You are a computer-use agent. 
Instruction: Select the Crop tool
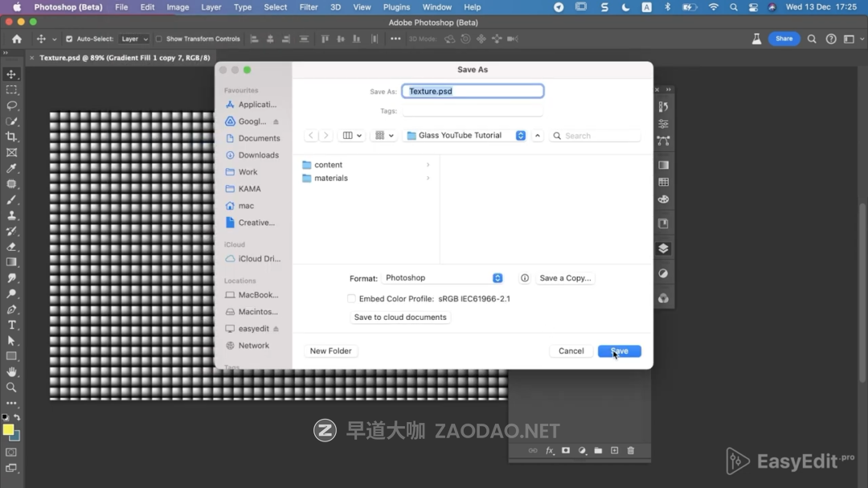[x=11, y=137]
